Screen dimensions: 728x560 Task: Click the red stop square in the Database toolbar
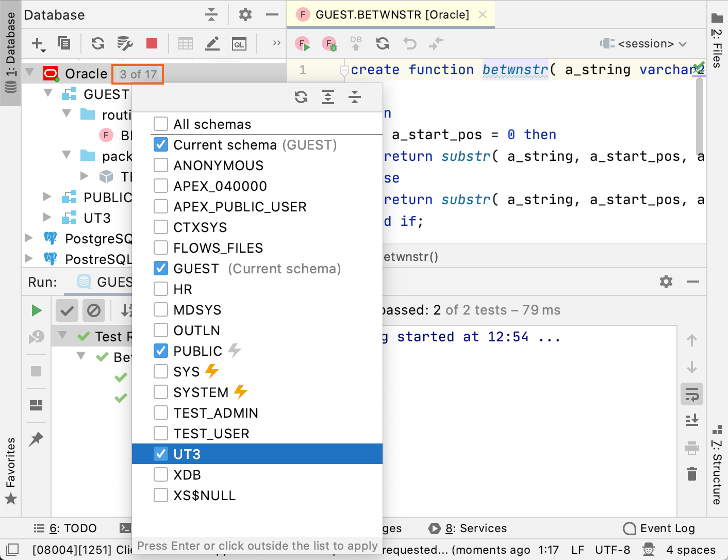[151, 43]
